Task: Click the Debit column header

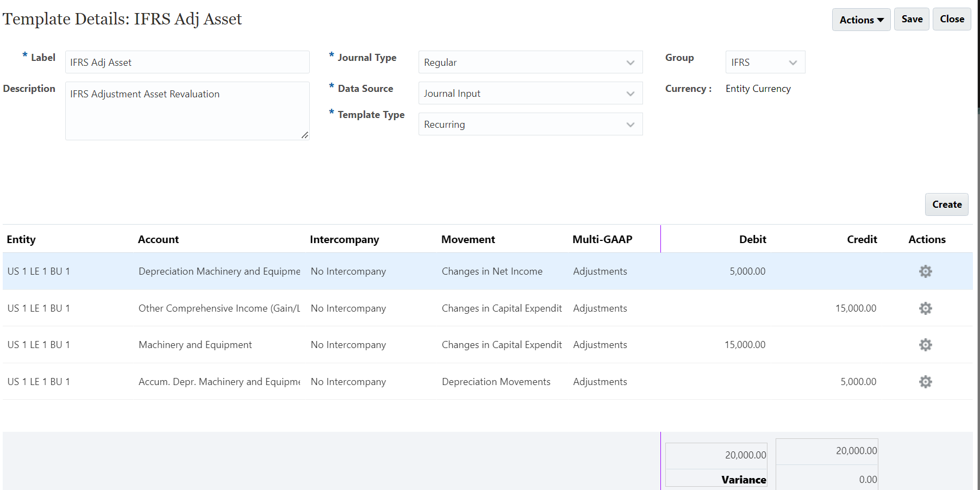Action: click(x=752, y=239)
